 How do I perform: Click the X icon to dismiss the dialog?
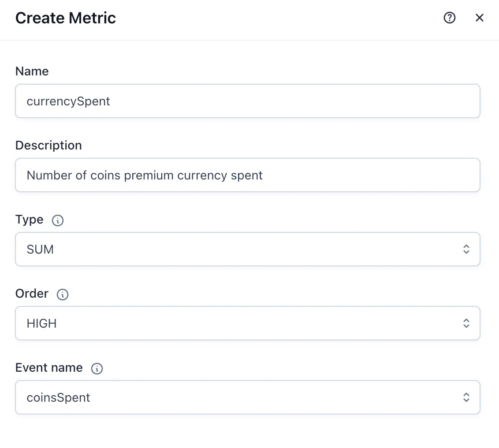click(x=480, y=18)
